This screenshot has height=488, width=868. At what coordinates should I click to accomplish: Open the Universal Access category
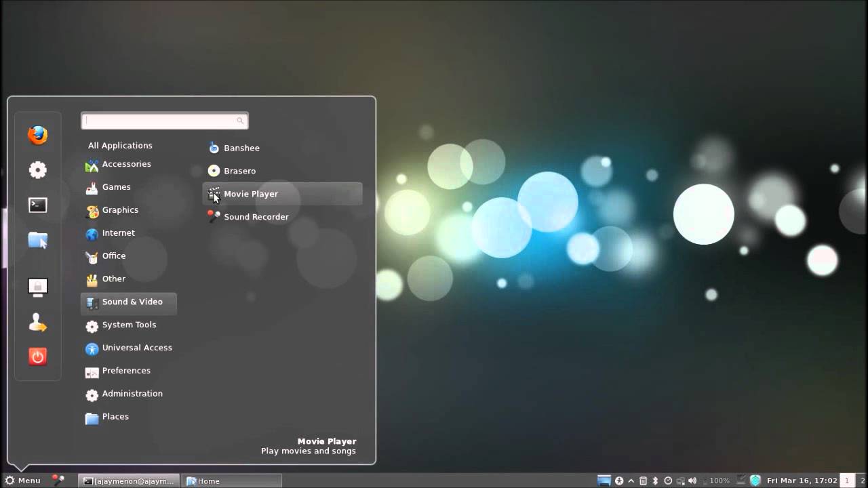129,348
